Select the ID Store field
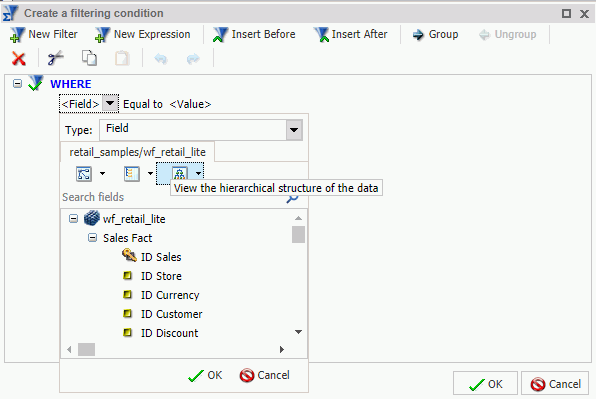Viewport: 596px width, 399px height. coord(161,276)
